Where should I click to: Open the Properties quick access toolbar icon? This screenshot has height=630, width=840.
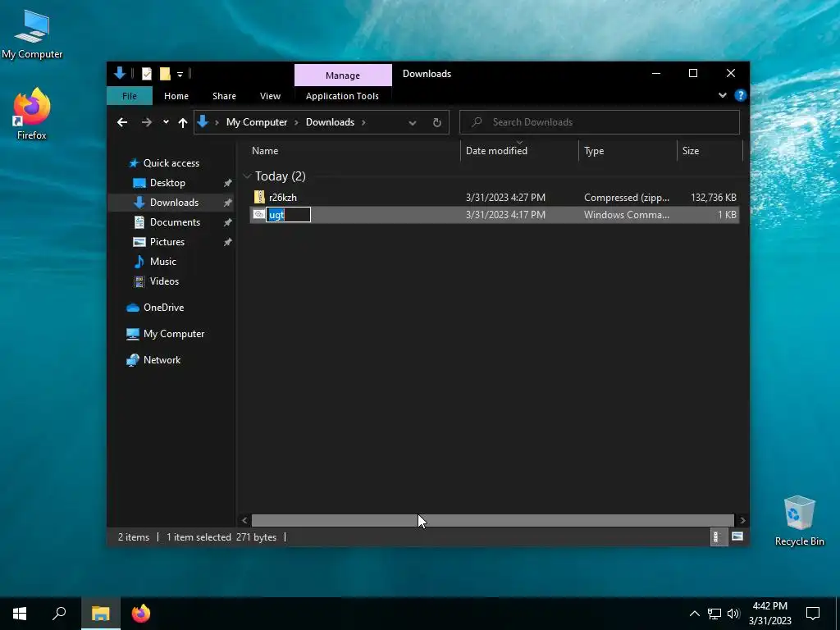[x=147, y=74]
